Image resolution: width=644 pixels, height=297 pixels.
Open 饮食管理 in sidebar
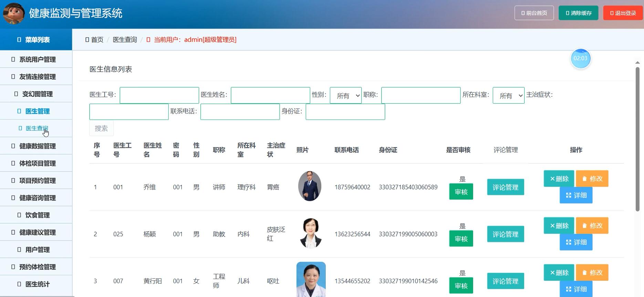pos(36,215)
